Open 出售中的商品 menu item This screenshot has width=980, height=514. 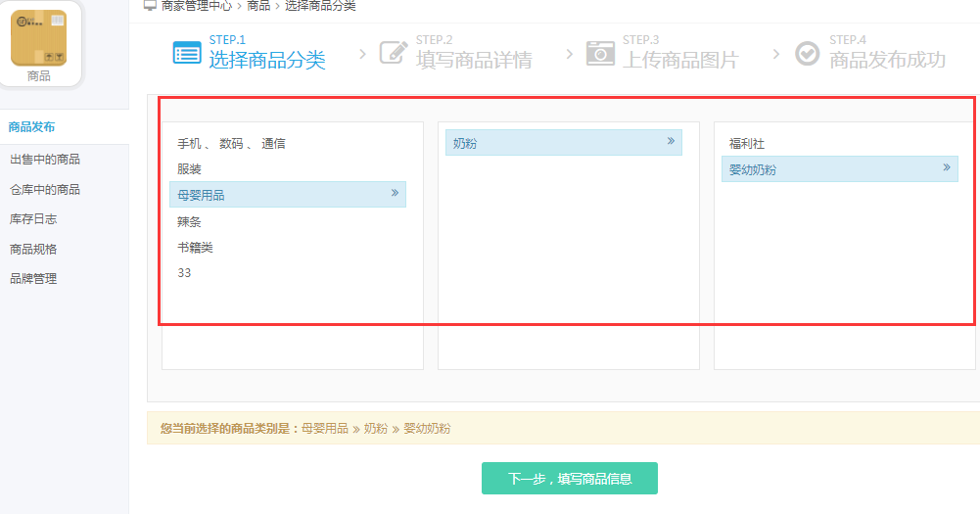45,160
